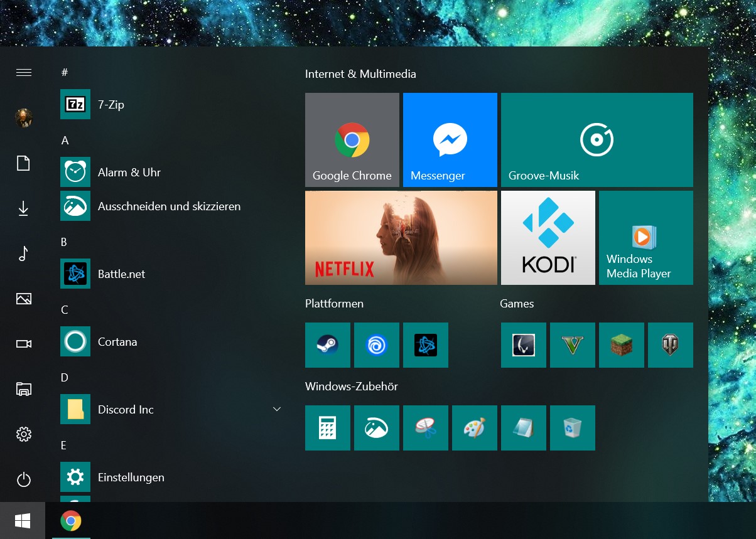756x539 pixels.
Task: Launch the Messenger tile
Action: (x=450, y=140)
